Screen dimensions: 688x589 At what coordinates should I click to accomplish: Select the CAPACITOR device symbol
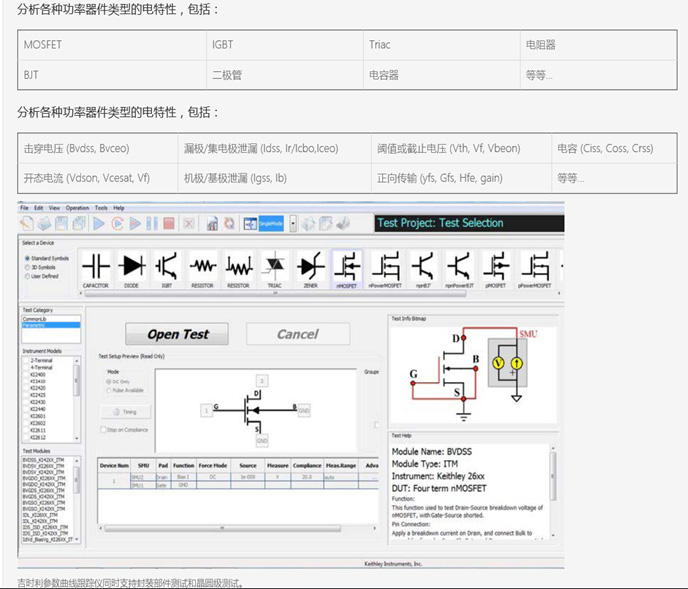(x=95, y=266)
